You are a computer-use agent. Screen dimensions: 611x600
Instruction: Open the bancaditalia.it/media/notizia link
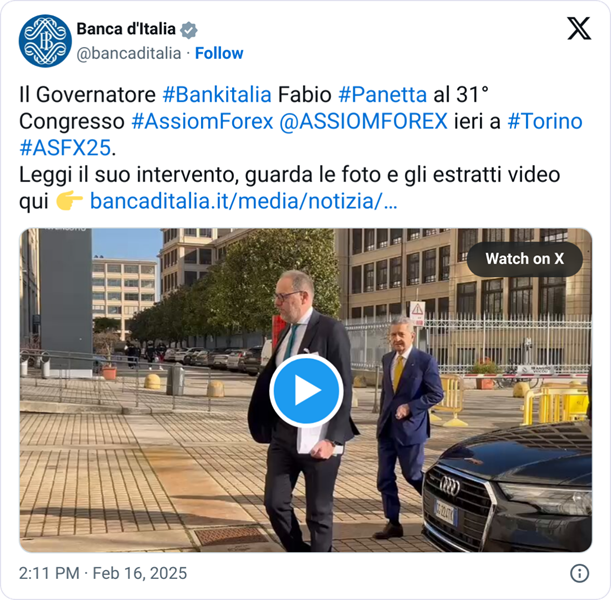(x=244, y=201)
